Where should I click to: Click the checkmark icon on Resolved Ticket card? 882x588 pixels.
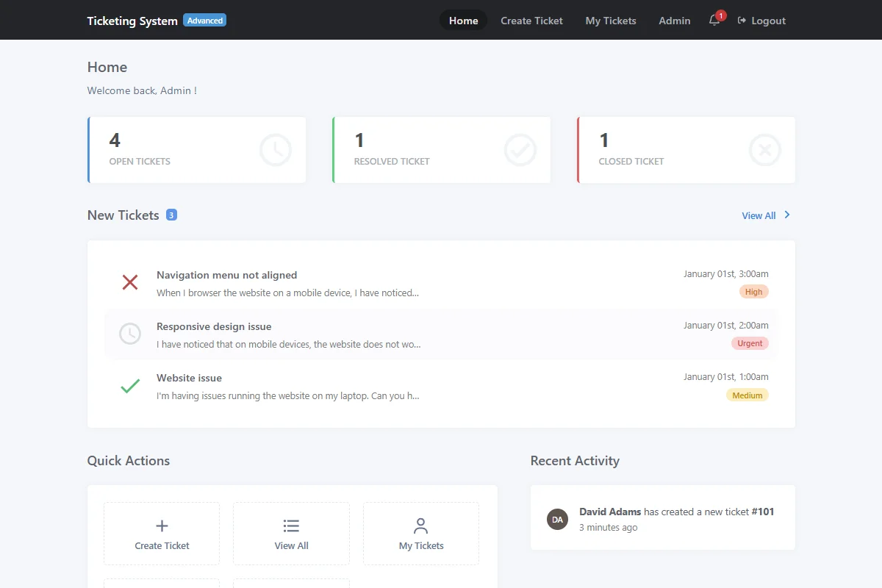520,150
